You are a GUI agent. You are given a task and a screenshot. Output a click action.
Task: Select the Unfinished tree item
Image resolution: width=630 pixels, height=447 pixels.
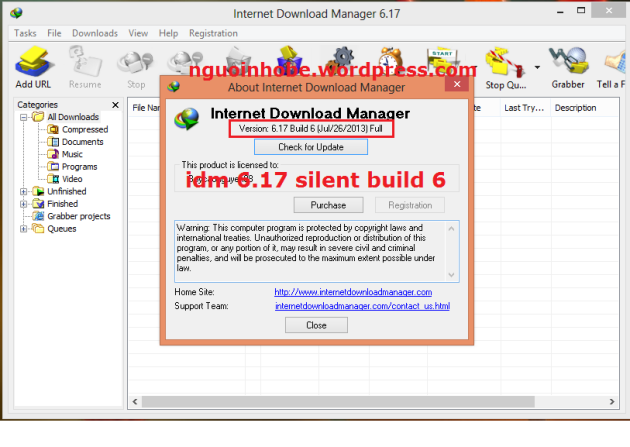click(x=59, y=191)
